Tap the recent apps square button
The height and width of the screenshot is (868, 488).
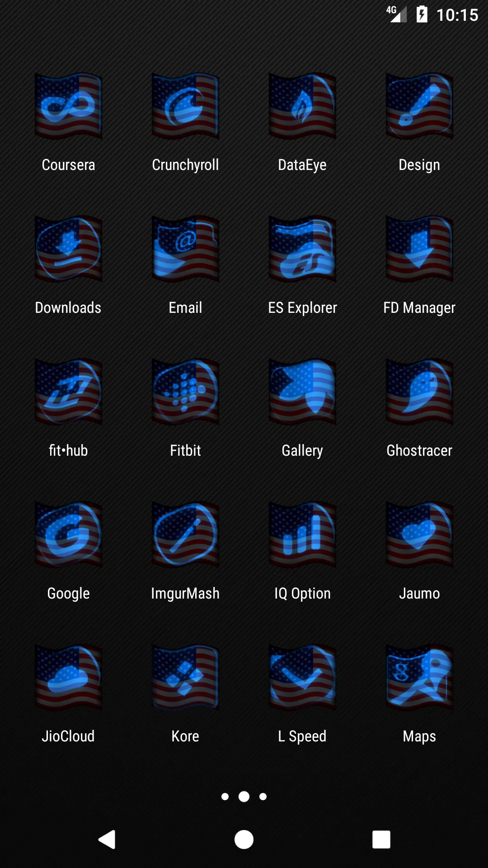(x=381, y=840)
